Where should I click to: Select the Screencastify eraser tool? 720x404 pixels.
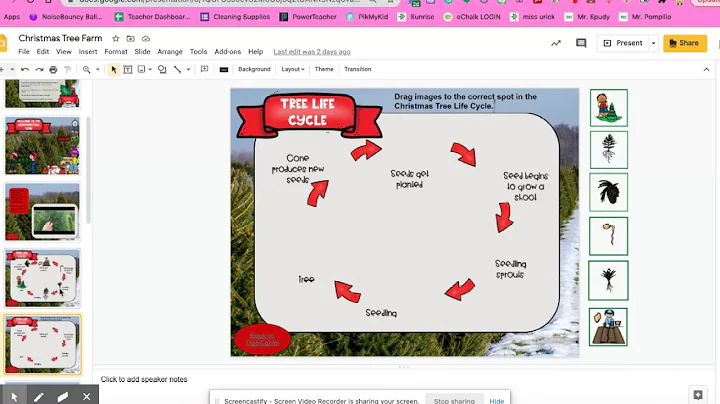click(63, 397)
